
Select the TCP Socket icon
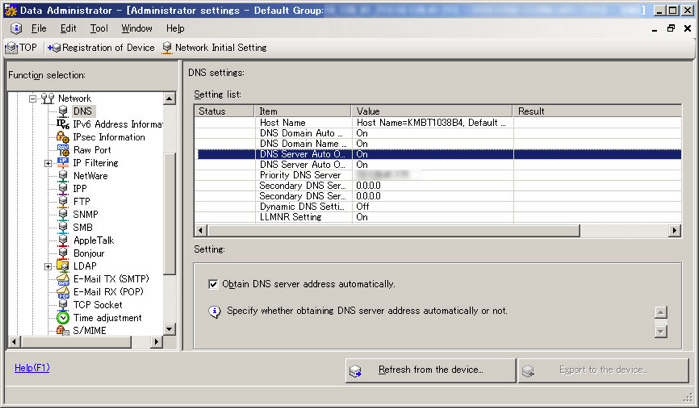(63, 305)
